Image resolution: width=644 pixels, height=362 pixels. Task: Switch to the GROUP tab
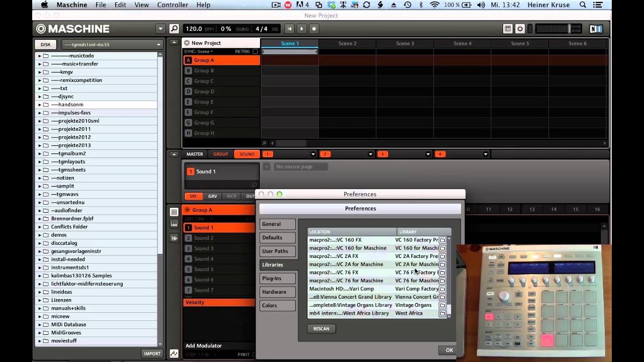[x=220, y=154]
